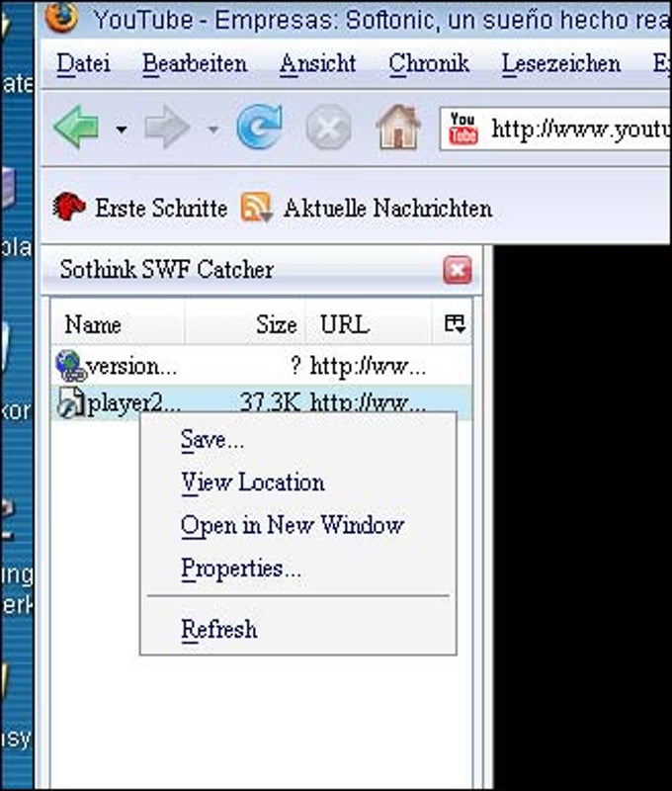Choose Save... from the context menu
Screen dimensions: 672x791
coord(297,440)
